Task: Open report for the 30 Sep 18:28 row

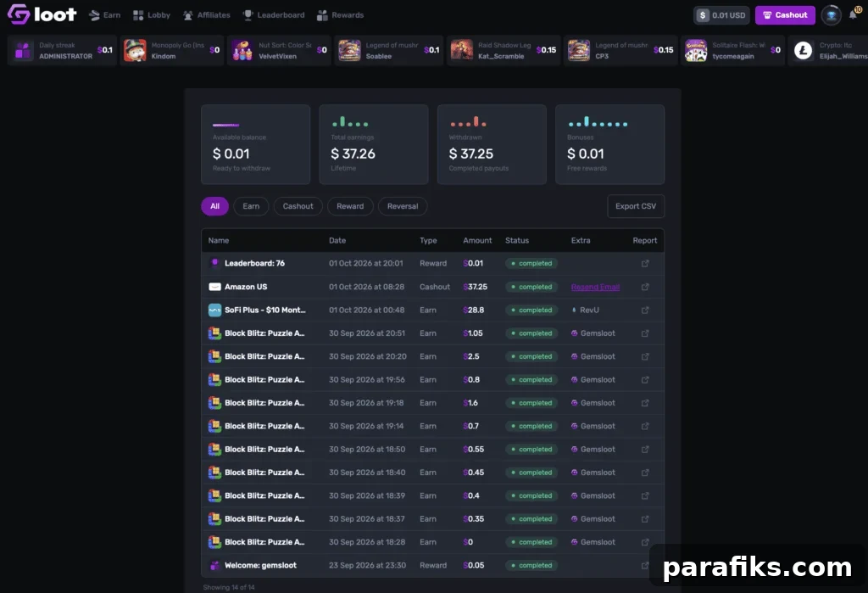Action: tap(645, 543)
